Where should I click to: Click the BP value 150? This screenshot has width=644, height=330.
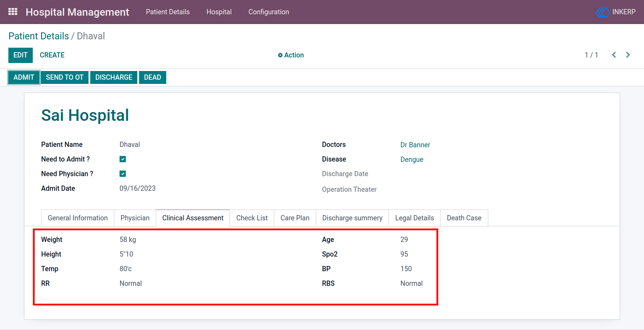[x=406, y=269]
